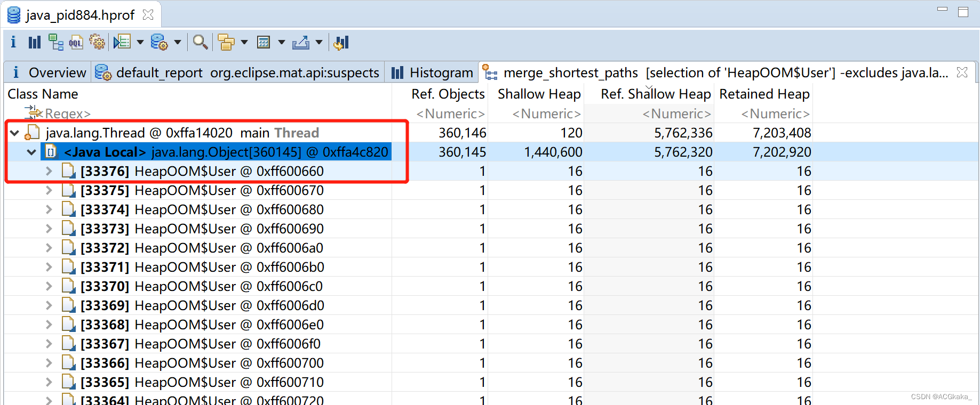Image resolution: width=980 pixels, height=405 pixels.
Task: Click the Run Expert System Test icon
Action: pyautogui.click(x=122, y=42)
